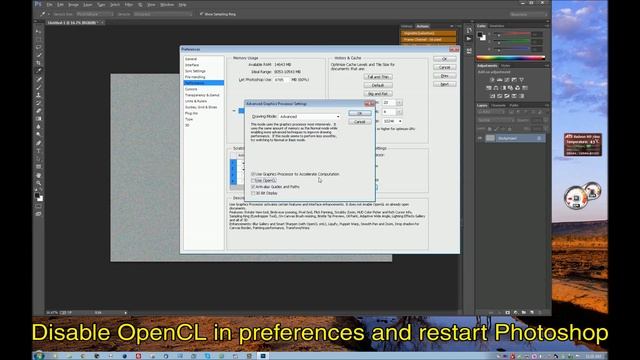Click the Screen Mode icon in toolbox

click(38, 214)
